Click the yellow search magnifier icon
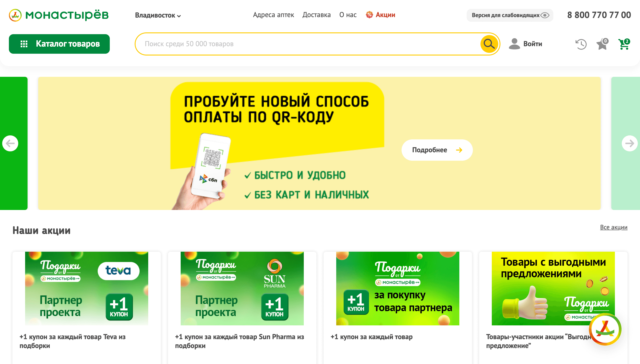This screenshot has width=640, height=364. tap(489, 44)
